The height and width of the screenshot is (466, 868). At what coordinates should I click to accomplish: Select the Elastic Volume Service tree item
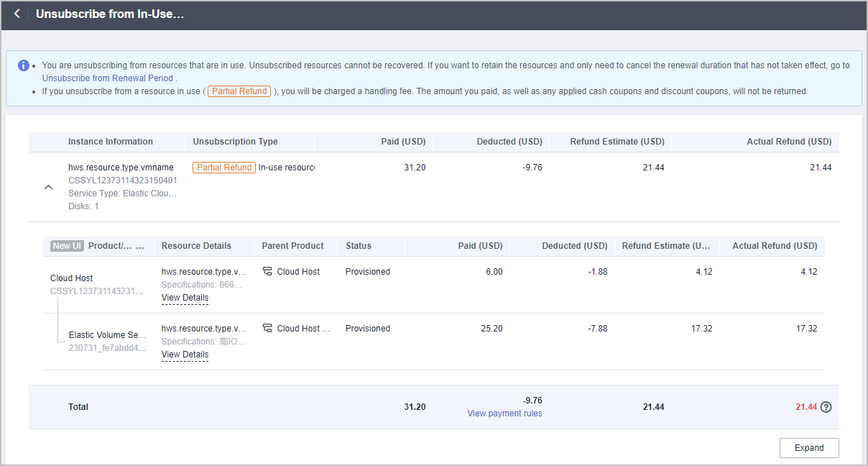coord(107,335)
